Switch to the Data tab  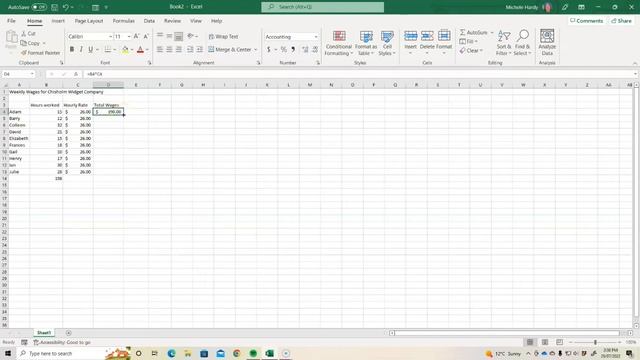pos(149,21)
